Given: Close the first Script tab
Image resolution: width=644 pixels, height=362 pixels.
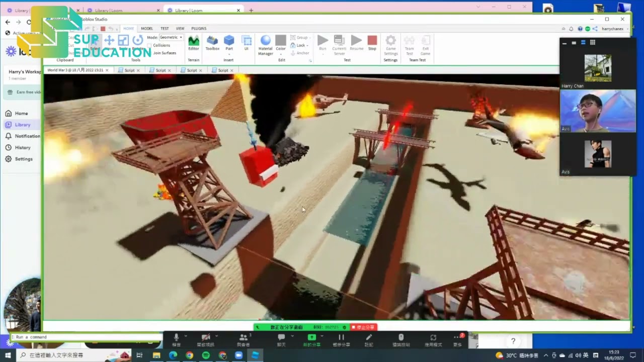Looking at the screenshot, I should [x=138, y=70].
